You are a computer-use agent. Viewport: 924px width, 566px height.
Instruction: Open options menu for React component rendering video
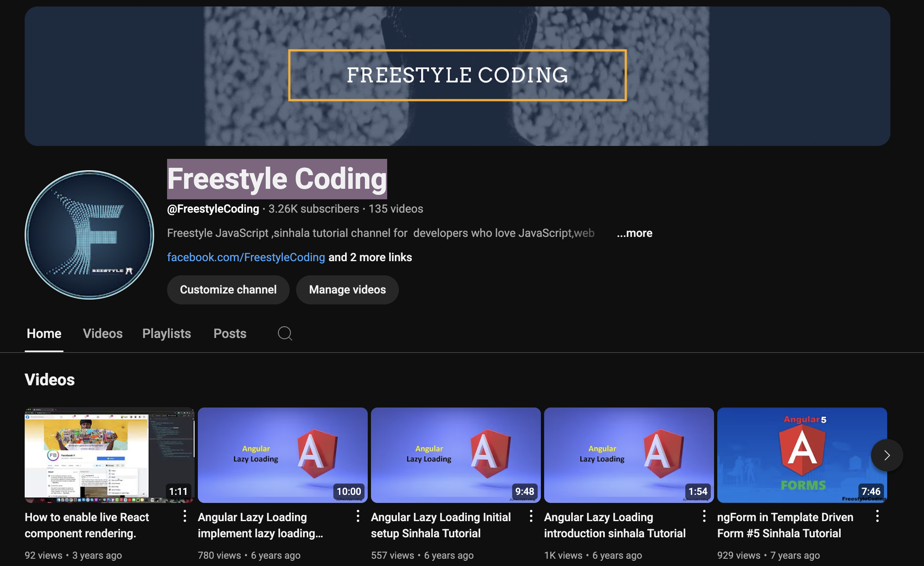[184, 516]
